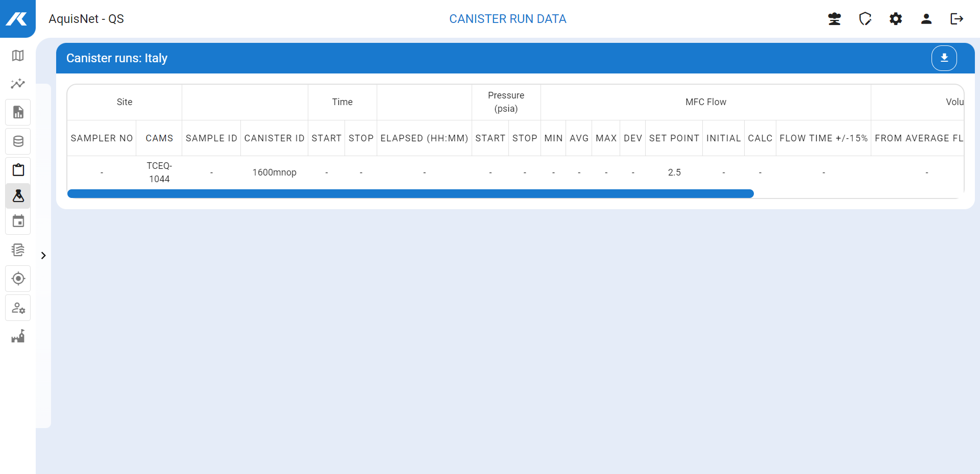
Task: Open the trend chart sidebar icon
Action: coord(18,84)
